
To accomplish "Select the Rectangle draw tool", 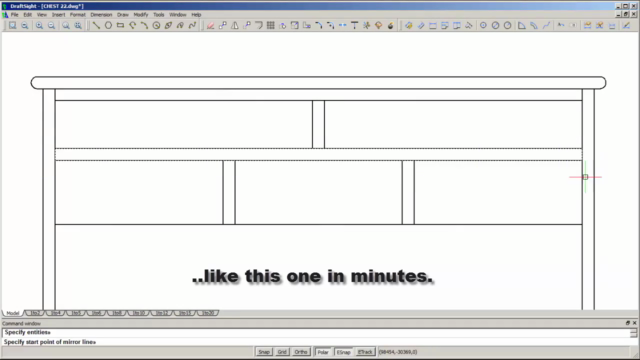I will [120, 25].
